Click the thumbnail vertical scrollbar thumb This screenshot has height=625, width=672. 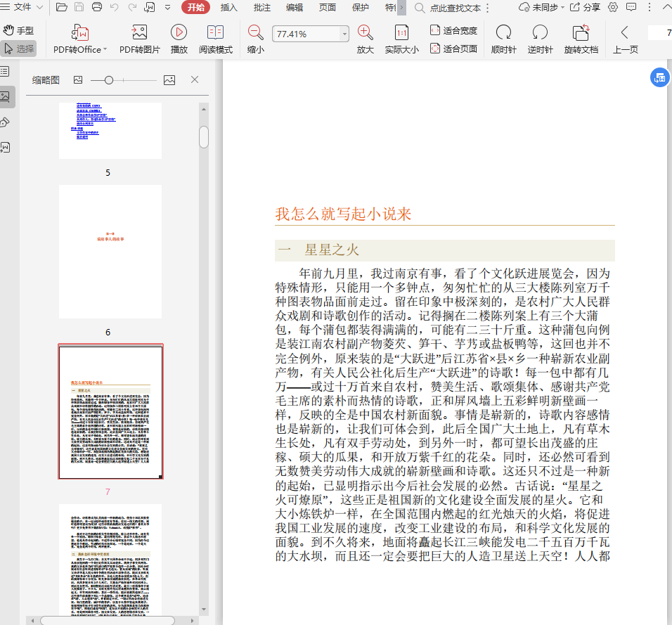coord(204,137)
